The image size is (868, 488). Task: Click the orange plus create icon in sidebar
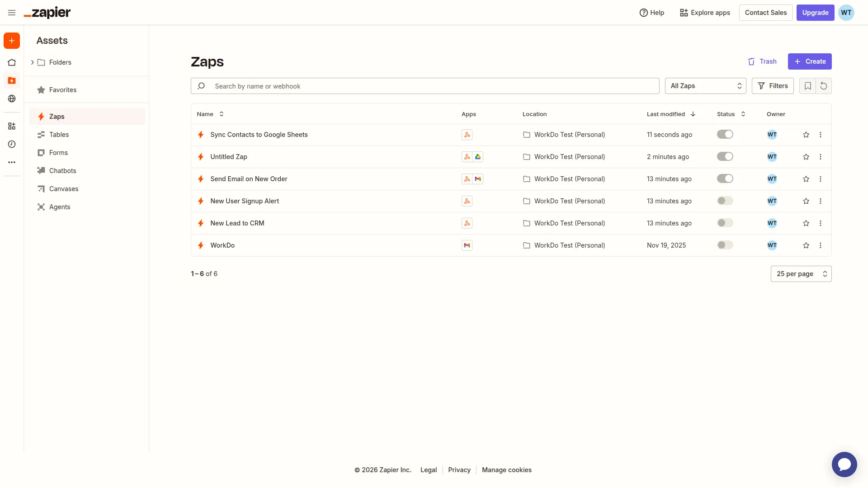(12, 41)
